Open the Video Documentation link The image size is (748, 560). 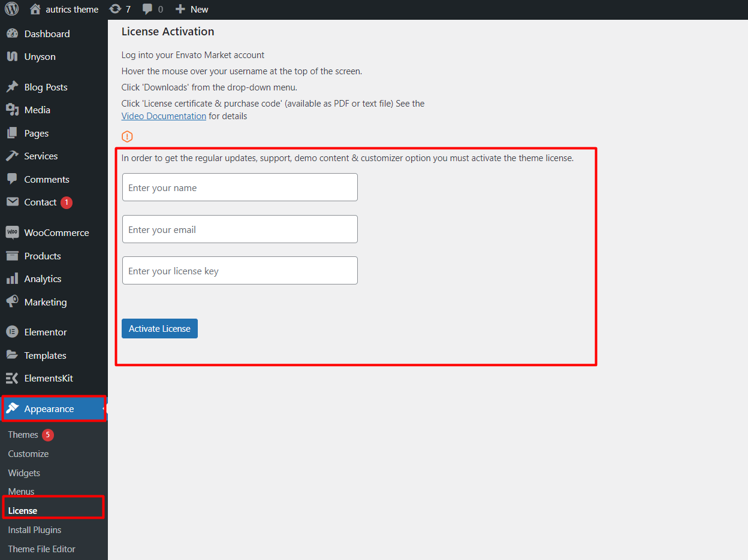(x=164, y=116)
